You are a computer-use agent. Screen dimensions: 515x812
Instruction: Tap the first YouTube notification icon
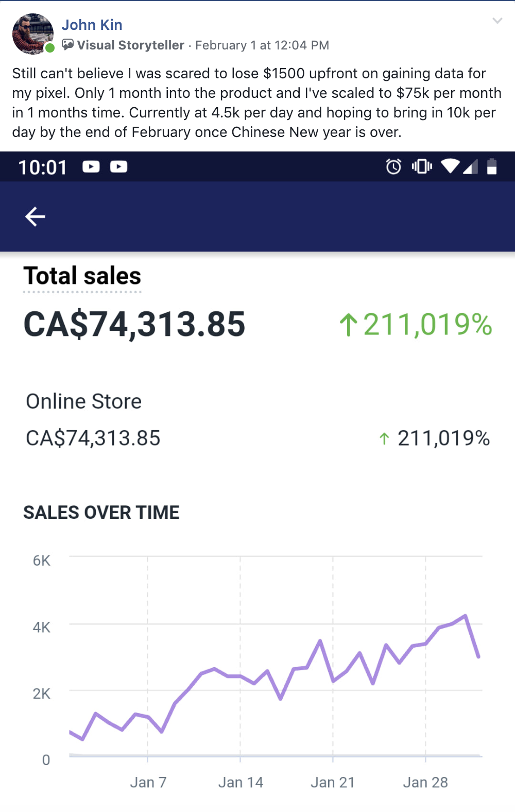pos(91,166)
